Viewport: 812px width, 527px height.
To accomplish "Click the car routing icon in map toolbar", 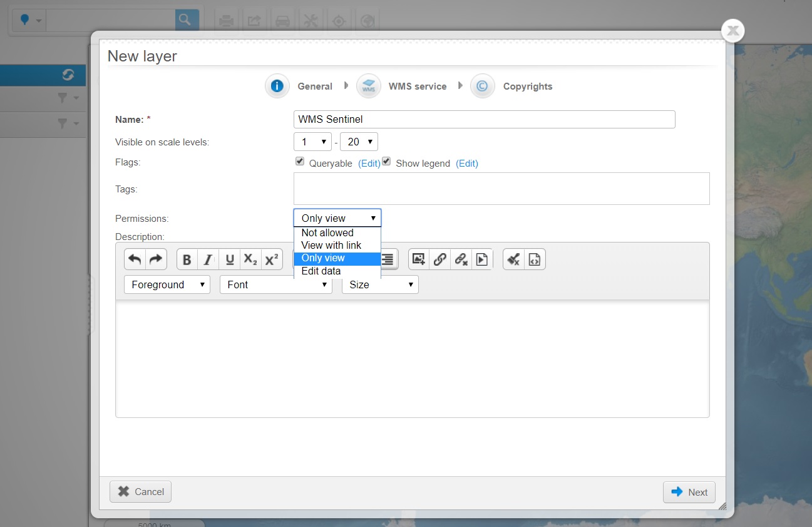I will click(282, 21).
